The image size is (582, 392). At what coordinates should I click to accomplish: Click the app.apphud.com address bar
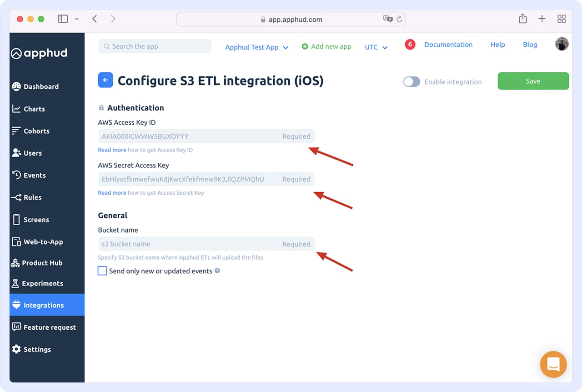point(291,19)
